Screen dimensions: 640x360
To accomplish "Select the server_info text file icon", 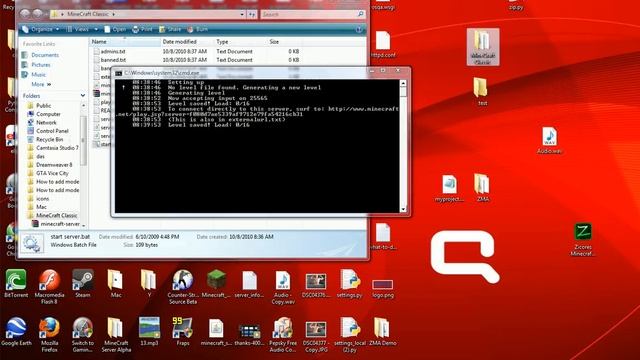I will click(249, 284).
